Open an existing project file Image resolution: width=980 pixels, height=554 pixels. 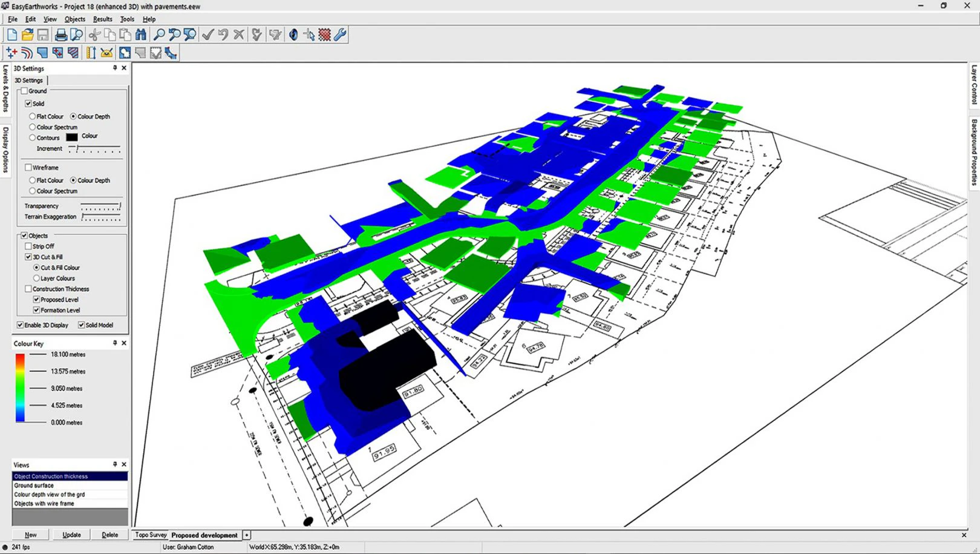pyautogui.click(x=27, y=35)
